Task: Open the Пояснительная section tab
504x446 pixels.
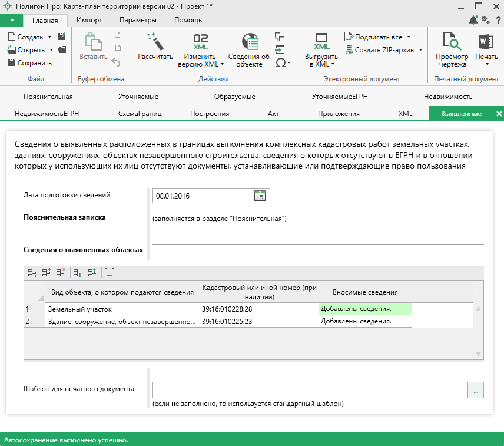Action: click(x=48, y=97)
